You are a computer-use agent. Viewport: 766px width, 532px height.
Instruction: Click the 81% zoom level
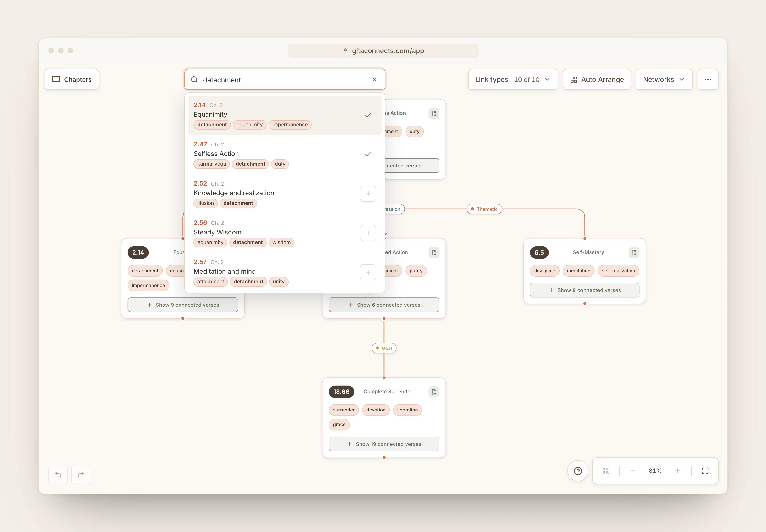click(655, 471)
